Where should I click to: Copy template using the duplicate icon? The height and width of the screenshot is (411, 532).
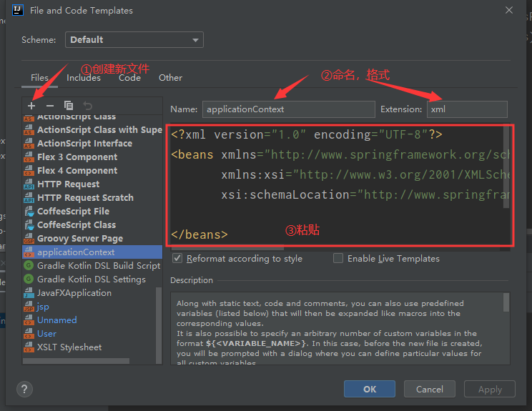click(69, 106)
